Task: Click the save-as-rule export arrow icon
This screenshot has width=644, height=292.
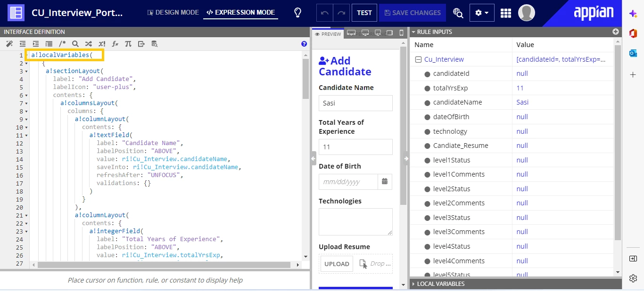Action: click(x=141, y=44)
